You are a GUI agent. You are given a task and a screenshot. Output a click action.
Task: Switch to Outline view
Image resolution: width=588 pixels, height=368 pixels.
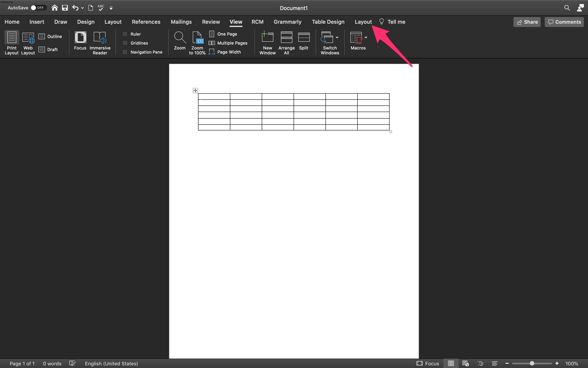[x=50, y=37]
